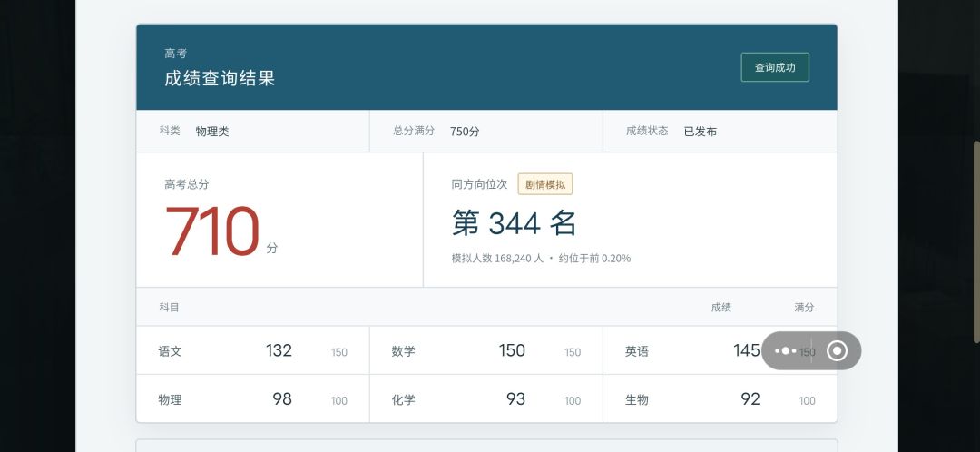Click the 第 344 名 ranking text
The image size is (980, 452).
[x=514, y=223]
